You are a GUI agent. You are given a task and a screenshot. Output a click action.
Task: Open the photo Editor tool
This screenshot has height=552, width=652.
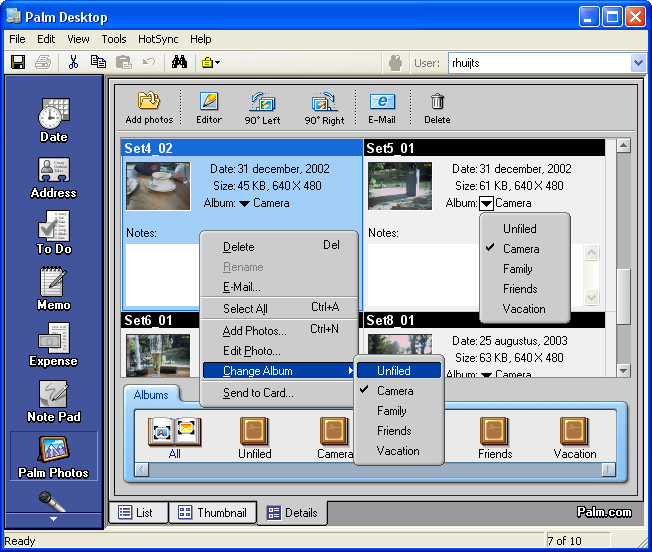click(x=209, y=108)
